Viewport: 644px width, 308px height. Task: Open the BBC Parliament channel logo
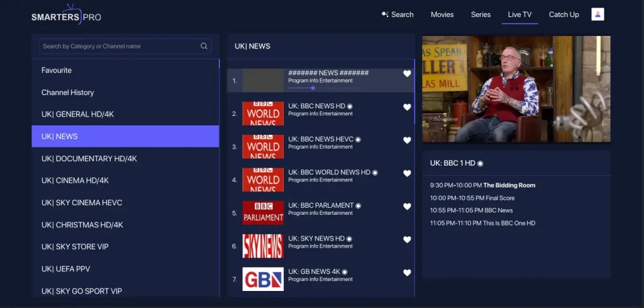pos(263,213)
